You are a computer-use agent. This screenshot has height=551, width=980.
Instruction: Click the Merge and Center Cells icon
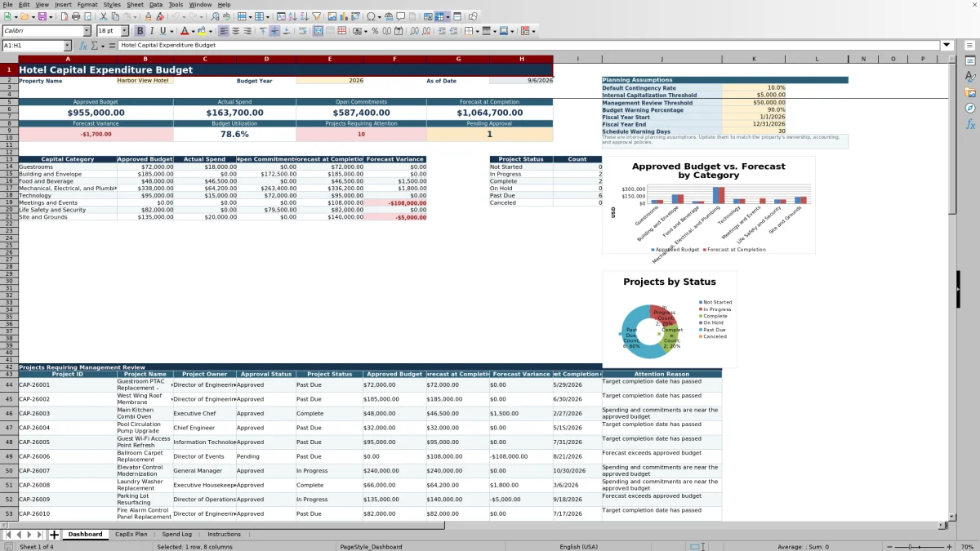click(318, 31)
